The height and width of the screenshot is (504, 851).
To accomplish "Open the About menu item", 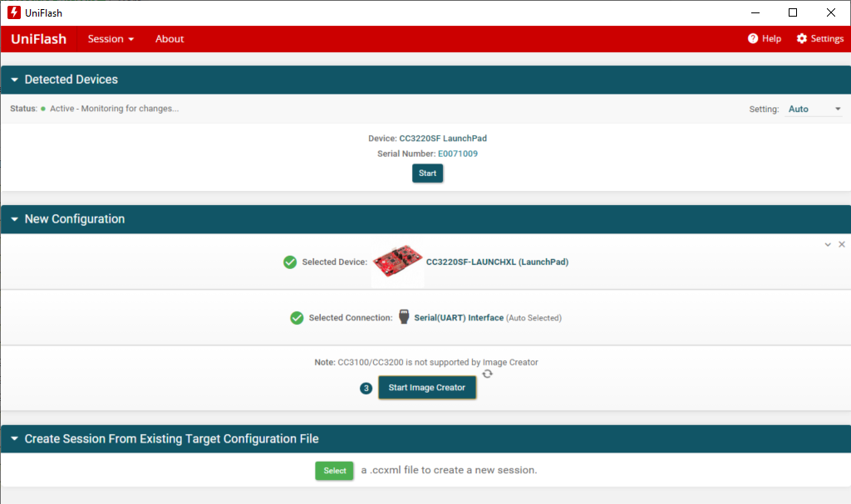I will (170, 39).
